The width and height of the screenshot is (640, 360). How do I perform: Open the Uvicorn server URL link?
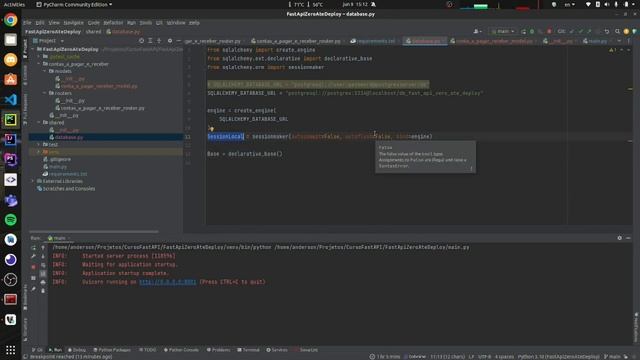[167, 282]
